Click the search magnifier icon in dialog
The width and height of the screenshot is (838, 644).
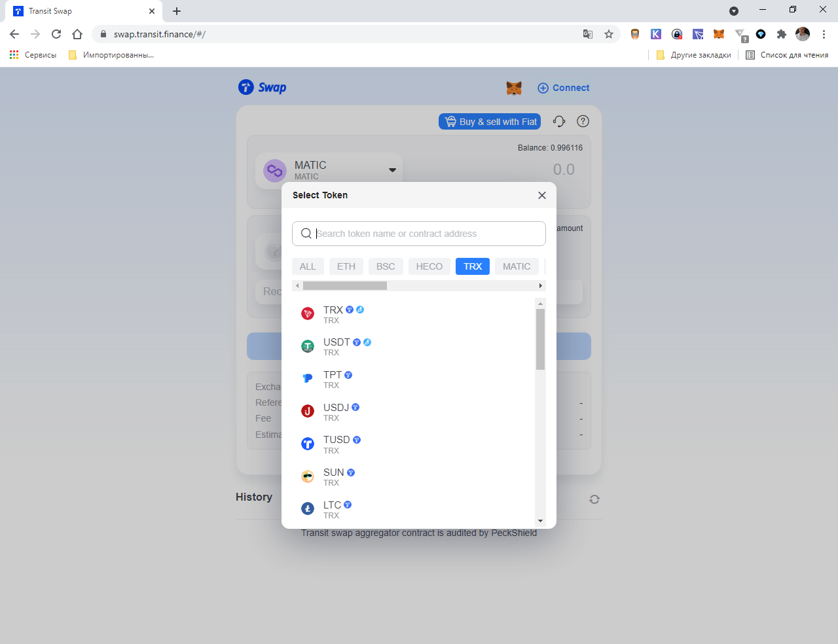[x=306, y=234]
